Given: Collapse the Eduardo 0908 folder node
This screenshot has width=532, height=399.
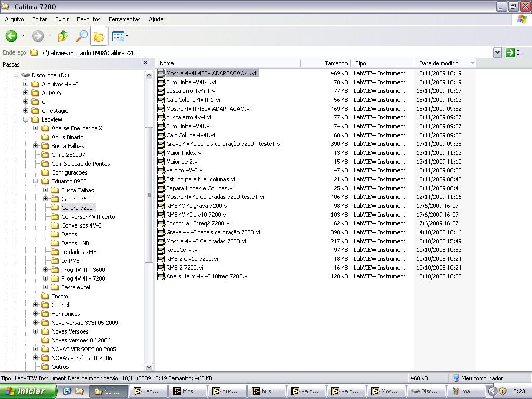Looking at the screenshot, I should tap(35, 181).
